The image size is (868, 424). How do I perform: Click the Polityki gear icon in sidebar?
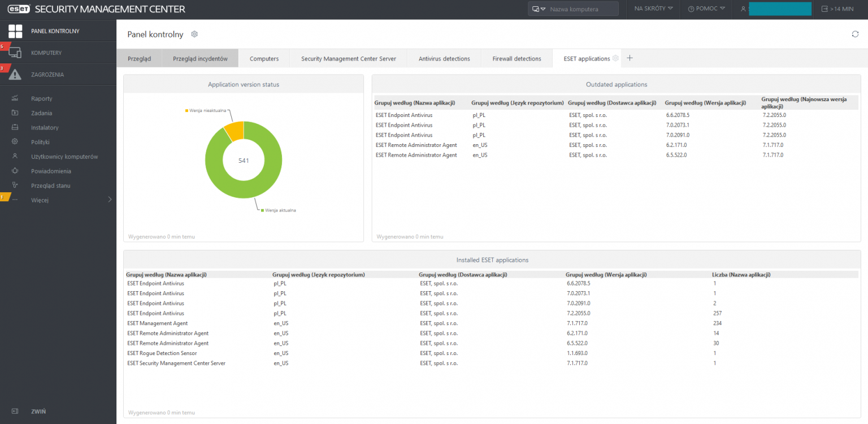click(15, 142)
